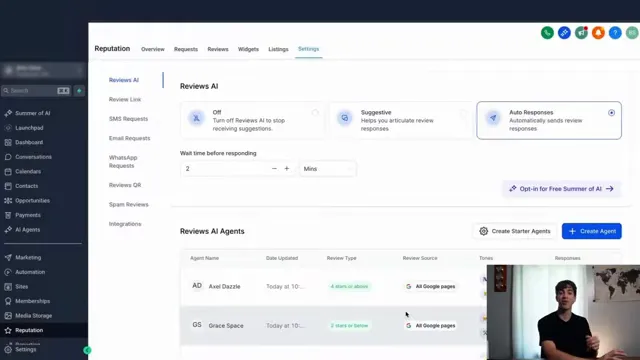Open the megaphone announcements icon
Image resolution: width=640 pixels, height=360 pixels.
click(x=581, y=33)
